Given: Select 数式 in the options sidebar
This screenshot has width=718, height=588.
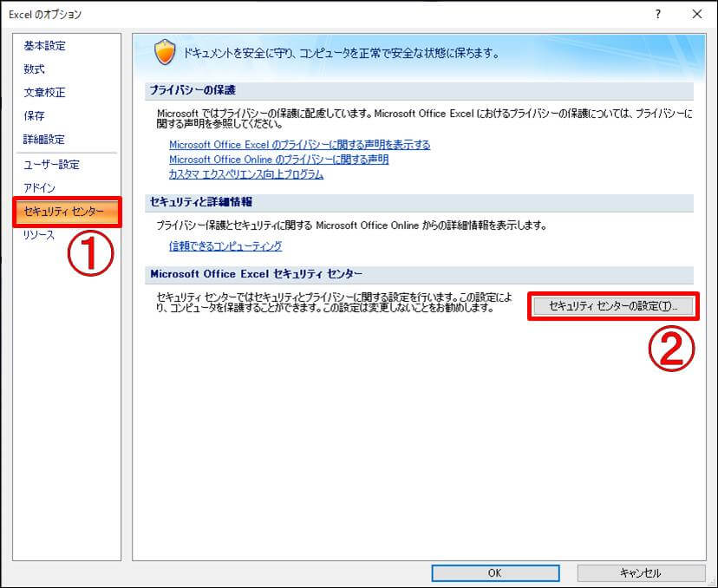Looking at the screenshot, I should point(34,69).
